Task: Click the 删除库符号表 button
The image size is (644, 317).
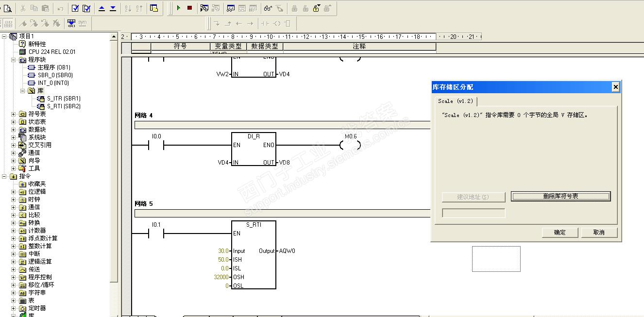Action: [x=560, y=197]
